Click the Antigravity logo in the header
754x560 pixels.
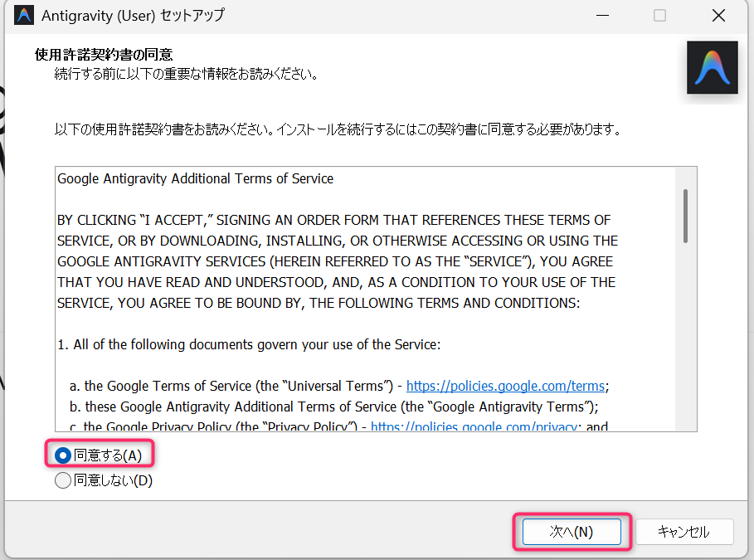click(x=712, y=68)
